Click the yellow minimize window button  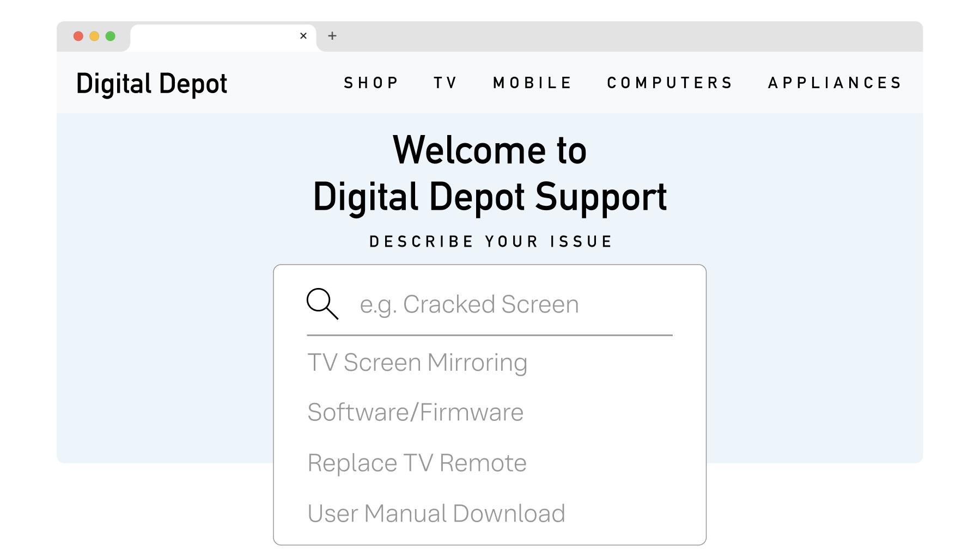coord(94,36)
